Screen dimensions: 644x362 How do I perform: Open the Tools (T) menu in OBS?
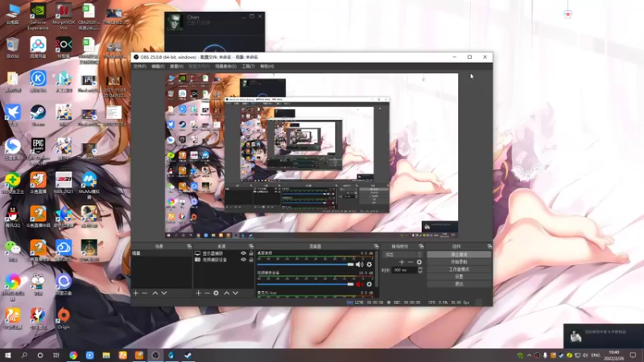[x=248, y=66]
